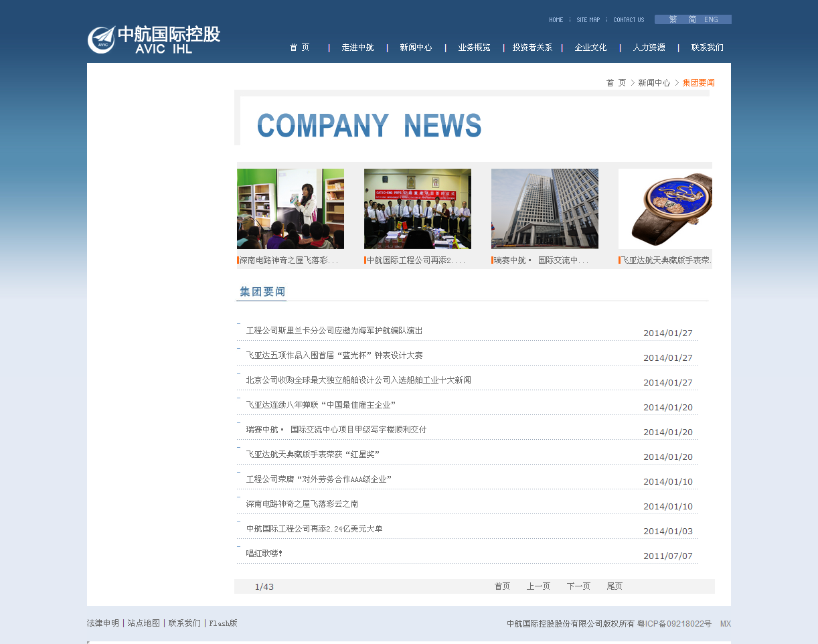Open the 新闻中心 navigation menu
818x644 pixels.
click(416, 47)
